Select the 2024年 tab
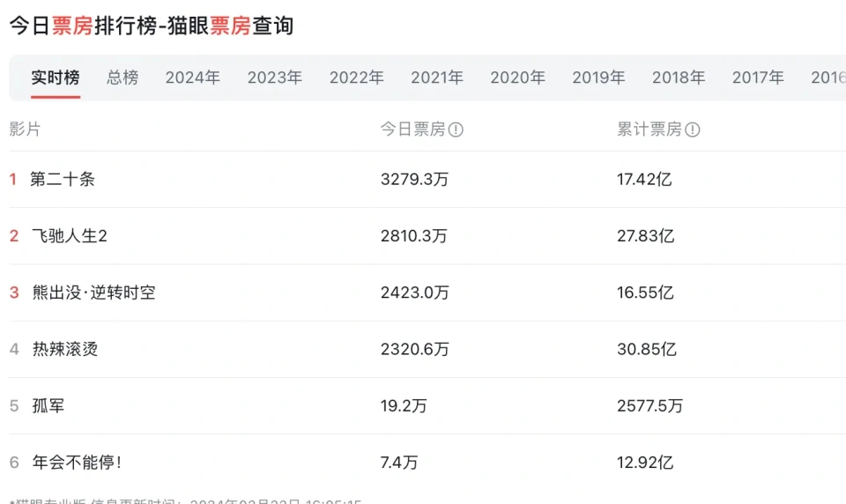Image resolution: width=846 pixels, height=504 pixels. [x=193, y=78]
